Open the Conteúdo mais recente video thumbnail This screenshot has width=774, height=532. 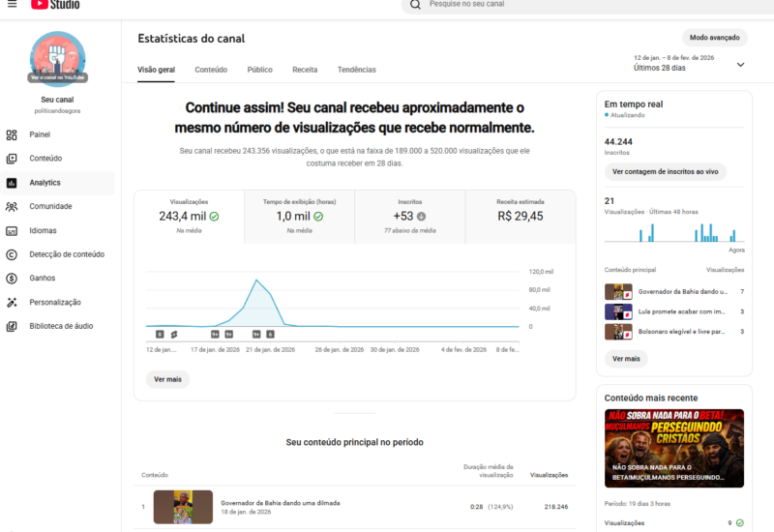[x=673, y=448]
